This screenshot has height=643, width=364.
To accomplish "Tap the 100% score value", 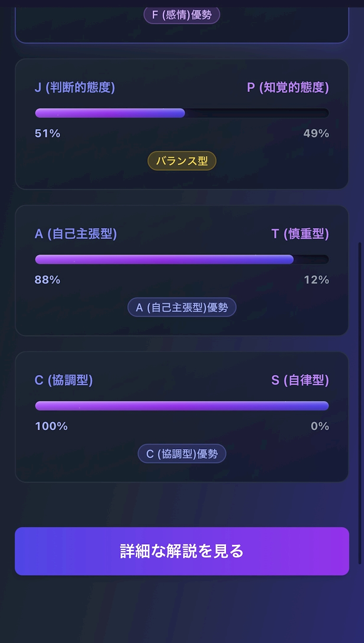I will 51,427.
